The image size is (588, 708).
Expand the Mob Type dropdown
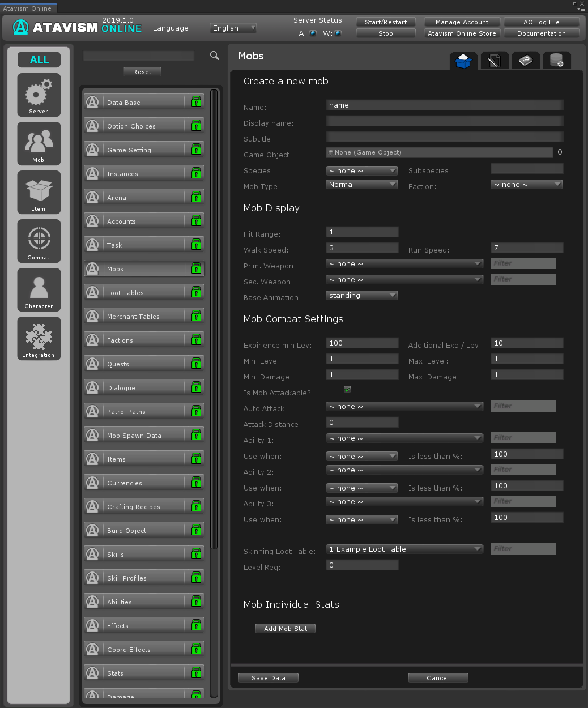362,185
